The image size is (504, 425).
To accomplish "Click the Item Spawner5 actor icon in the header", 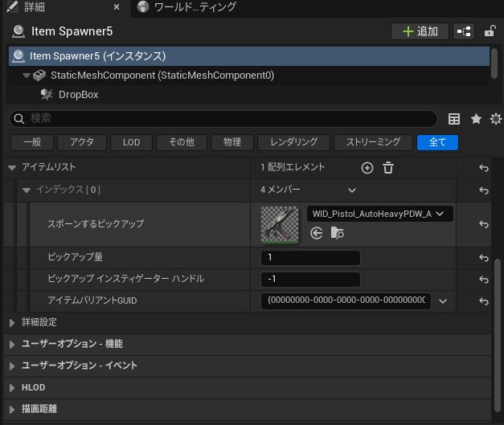I will [x=18, y=31].
